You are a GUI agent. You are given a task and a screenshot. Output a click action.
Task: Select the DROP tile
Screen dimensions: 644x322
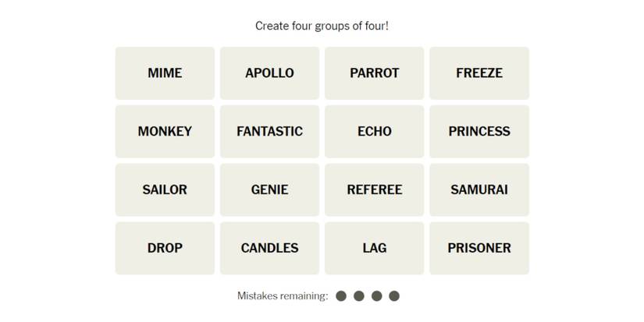(165, 248)
